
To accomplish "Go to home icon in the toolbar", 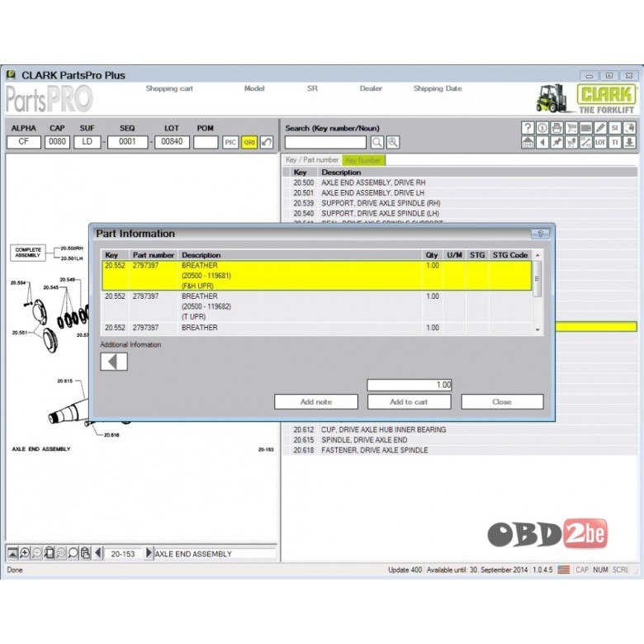I will [x=528, y=143].
